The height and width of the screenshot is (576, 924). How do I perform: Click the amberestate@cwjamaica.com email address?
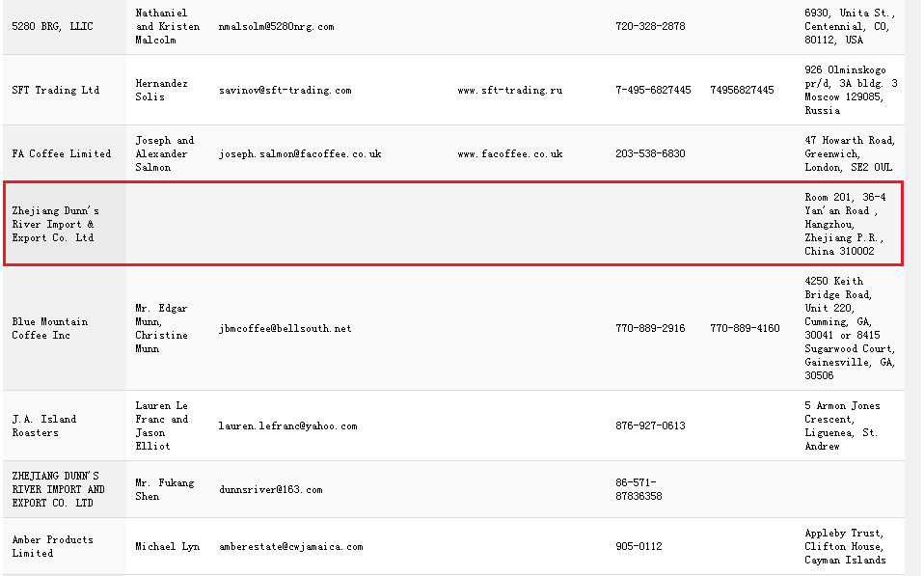click(290, 547)
